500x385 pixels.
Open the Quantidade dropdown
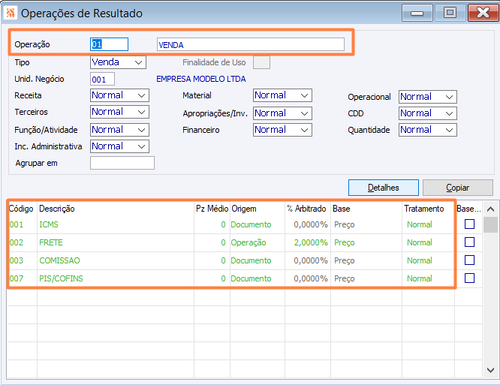(x=428, y=130)
